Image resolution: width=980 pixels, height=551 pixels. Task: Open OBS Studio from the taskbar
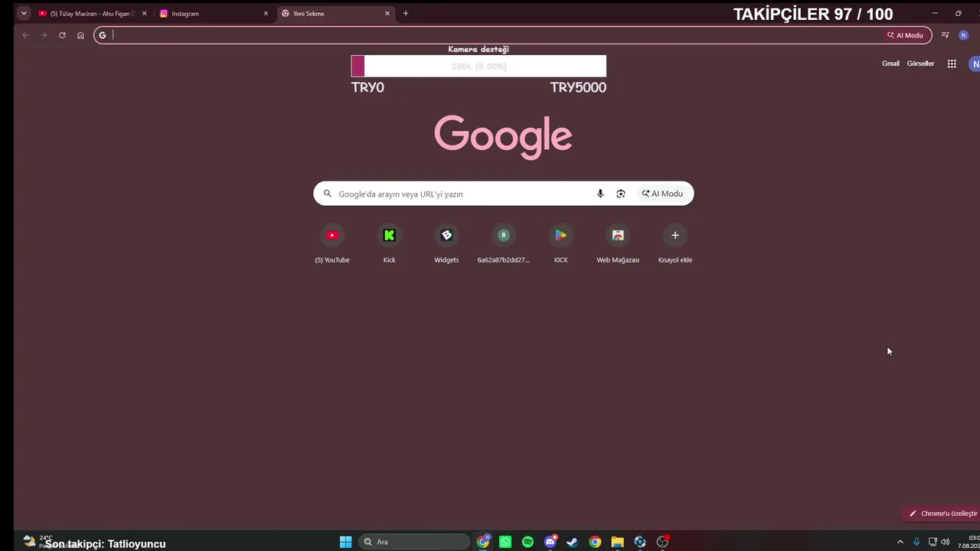(x=663, y=542)
